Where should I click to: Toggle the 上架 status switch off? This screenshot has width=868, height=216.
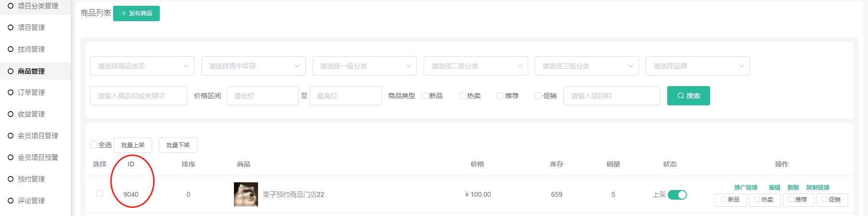(677, 195)
